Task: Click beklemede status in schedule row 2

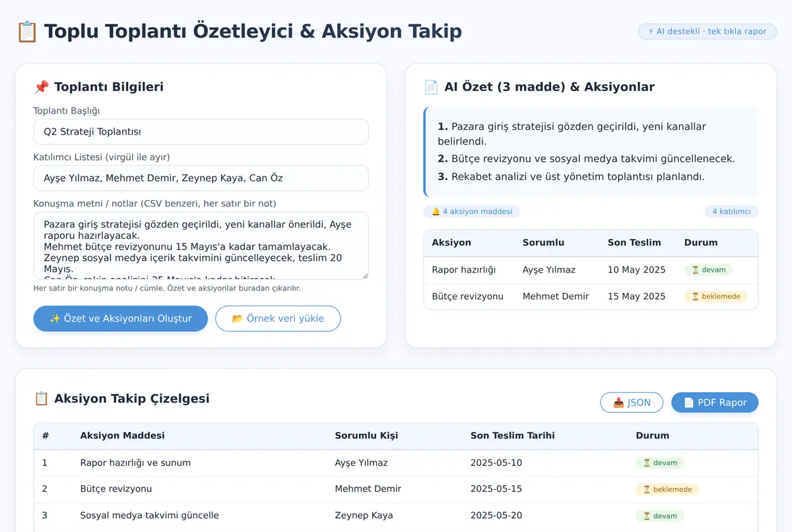Action: point(667,489)
